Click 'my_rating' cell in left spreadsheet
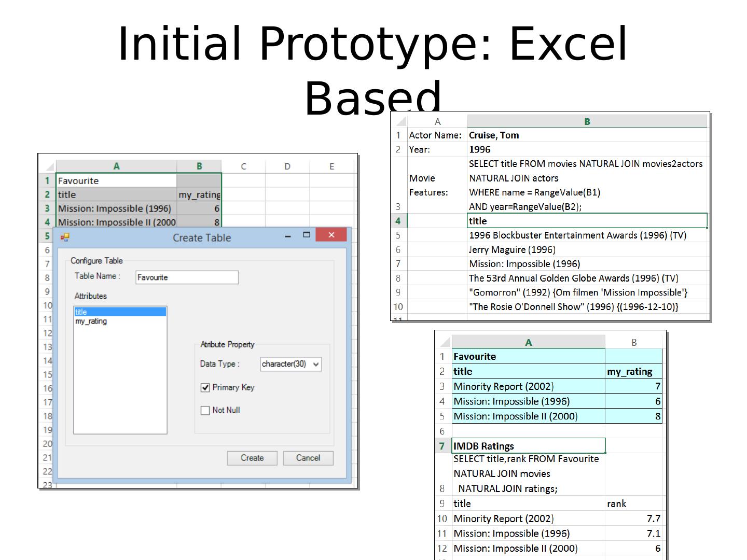 point(199,195)
